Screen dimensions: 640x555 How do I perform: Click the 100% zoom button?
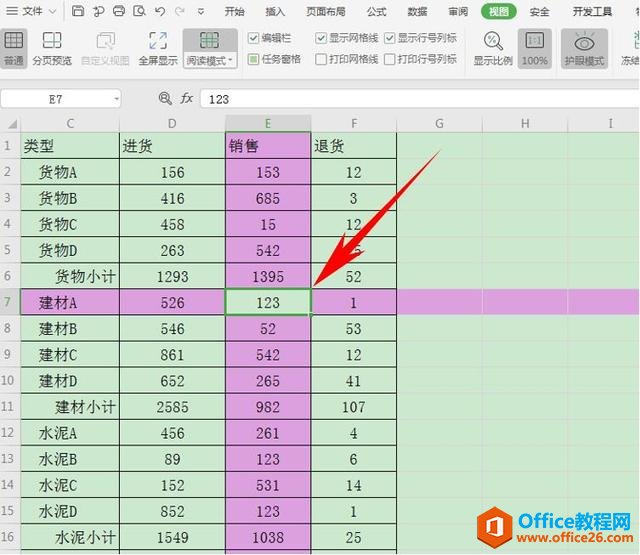tap(535, 48)
